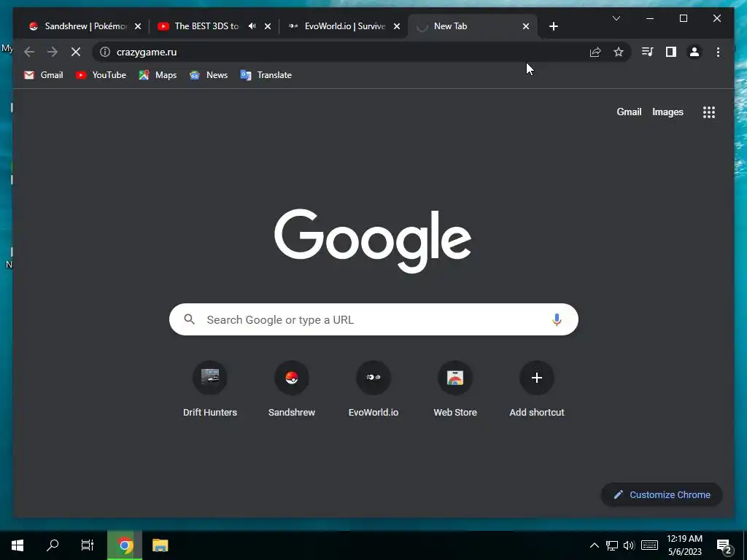The image size is (747, 560).
Task: Open Gmail bookmark
Action: pos(43,75)
